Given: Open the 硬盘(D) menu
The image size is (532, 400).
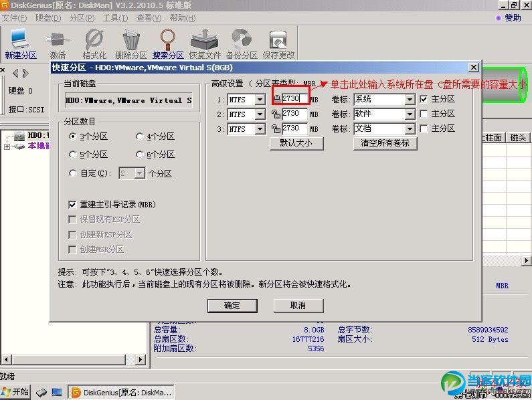Looking at the screenshot, I should click(48, 18).
